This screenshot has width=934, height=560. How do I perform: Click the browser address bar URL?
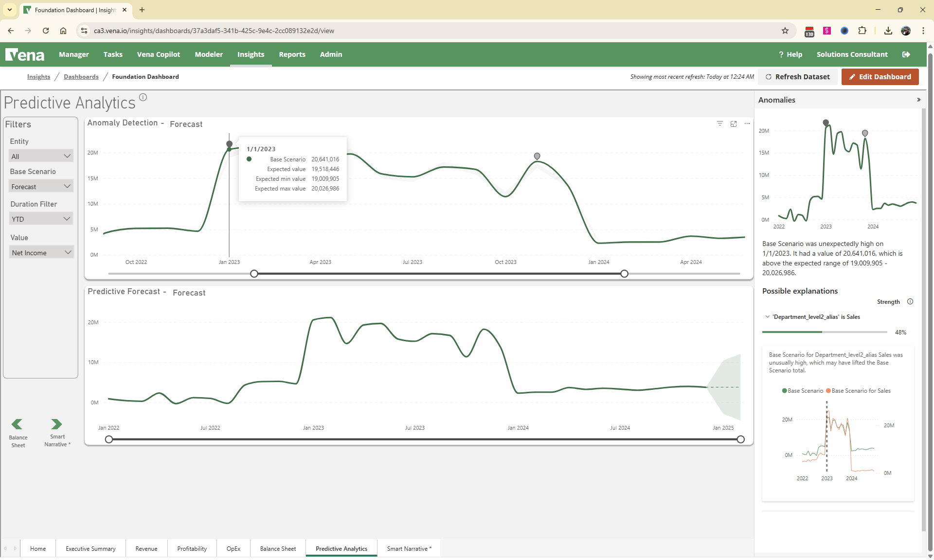tap(214, 31)
